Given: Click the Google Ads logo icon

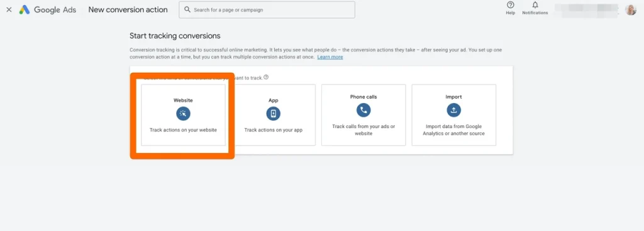Looking at the screenshot, I should [25, 10].
